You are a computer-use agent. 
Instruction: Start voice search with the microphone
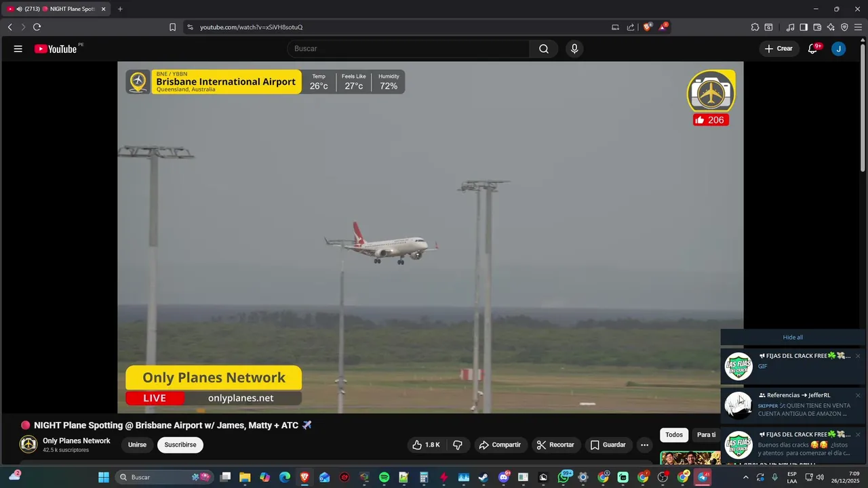(574, 49)
